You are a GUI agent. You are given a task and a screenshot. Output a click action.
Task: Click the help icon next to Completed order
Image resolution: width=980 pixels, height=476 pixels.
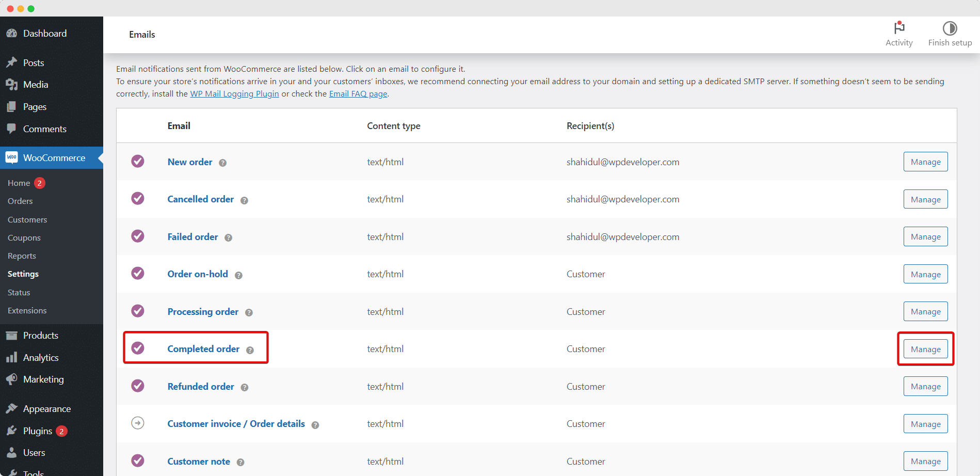[x=250, y=350]
